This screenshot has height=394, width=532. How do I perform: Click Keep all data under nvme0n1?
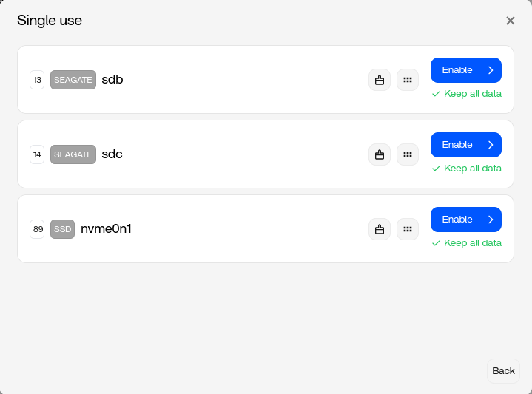click(x=467, y=243)
